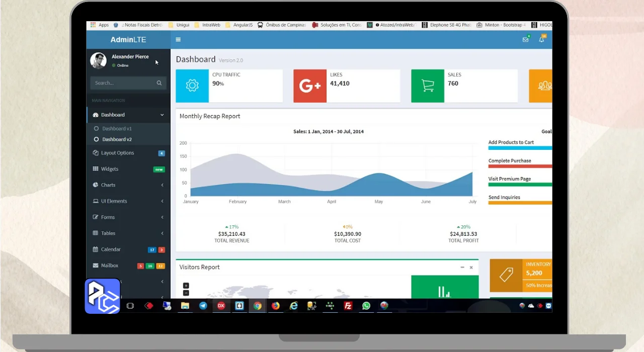Click the Inventory price tag icon
The width and height of the screenshot is (644, 352).
(x=506, y=276)
